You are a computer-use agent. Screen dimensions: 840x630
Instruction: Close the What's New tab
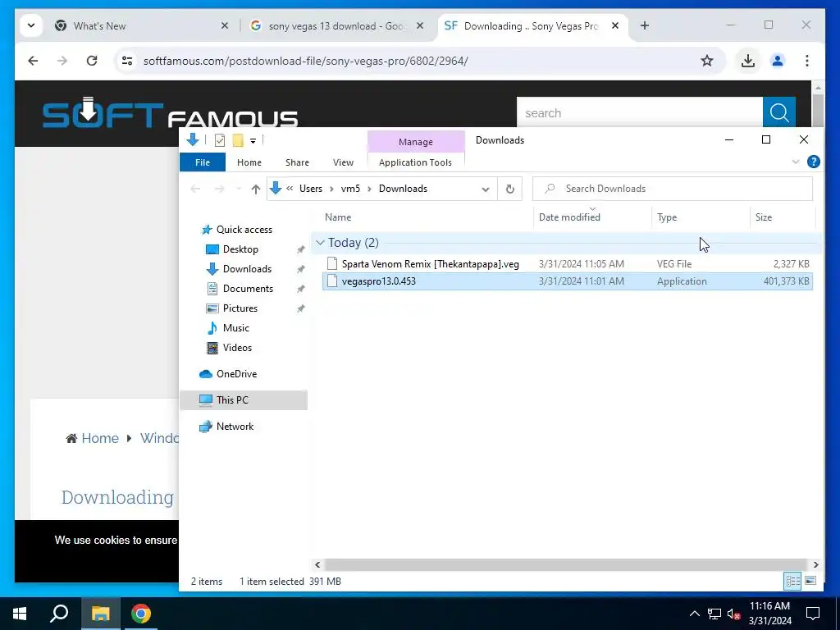click(225, 25)
